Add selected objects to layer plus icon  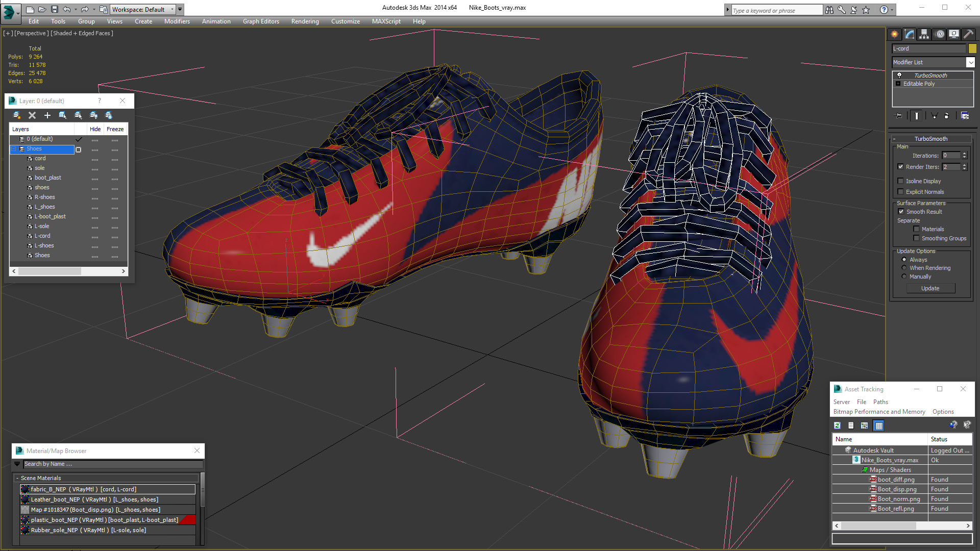point(47,115)
